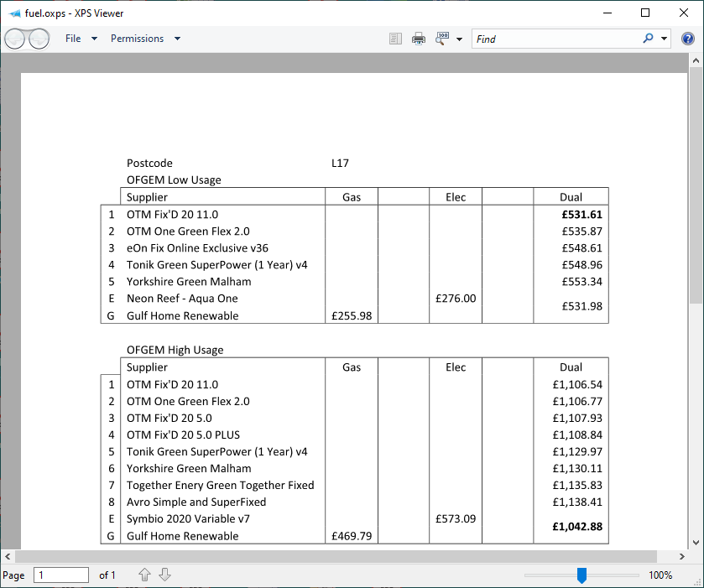Screen dimensions: 704x588
Task: Go forward with the Forward navigation button
Action: click(x=39, y=39)
